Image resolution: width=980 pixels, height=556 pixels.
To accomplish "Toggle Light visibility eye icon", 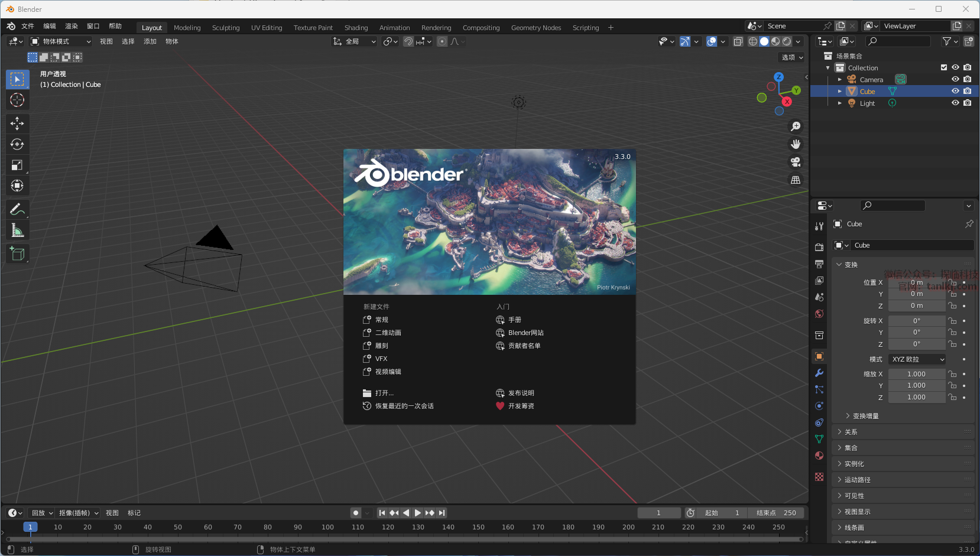I will pos(955,103).
